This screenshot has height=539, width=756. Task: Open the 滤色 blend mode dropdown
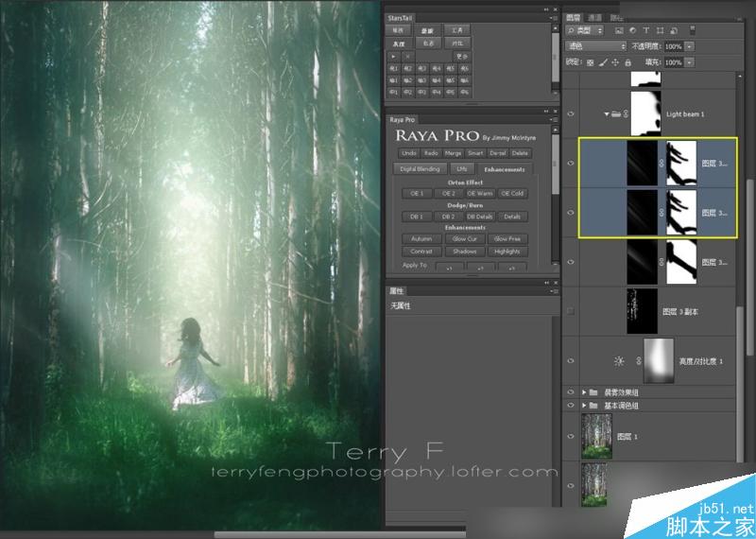click(596, 46)
